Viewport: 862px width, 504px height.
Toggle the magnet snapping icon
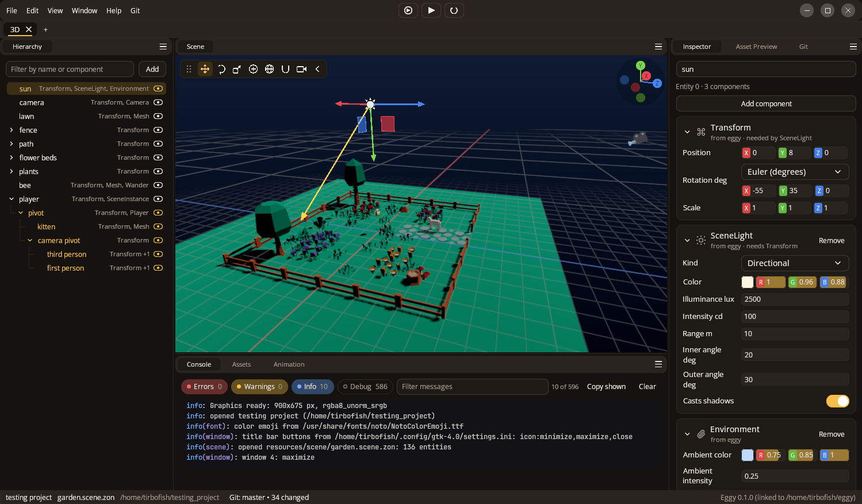(x=285, y=69)
